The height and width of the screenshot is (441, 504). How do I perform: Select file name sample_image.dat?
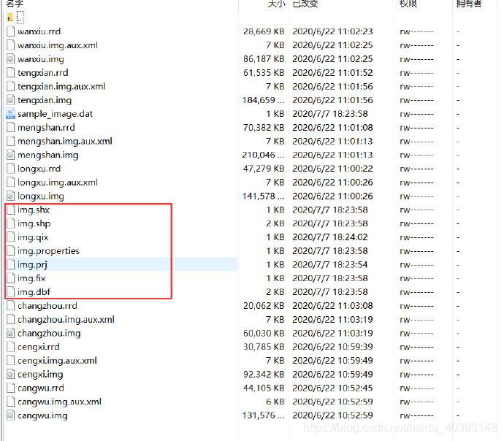tap(55, 114)
